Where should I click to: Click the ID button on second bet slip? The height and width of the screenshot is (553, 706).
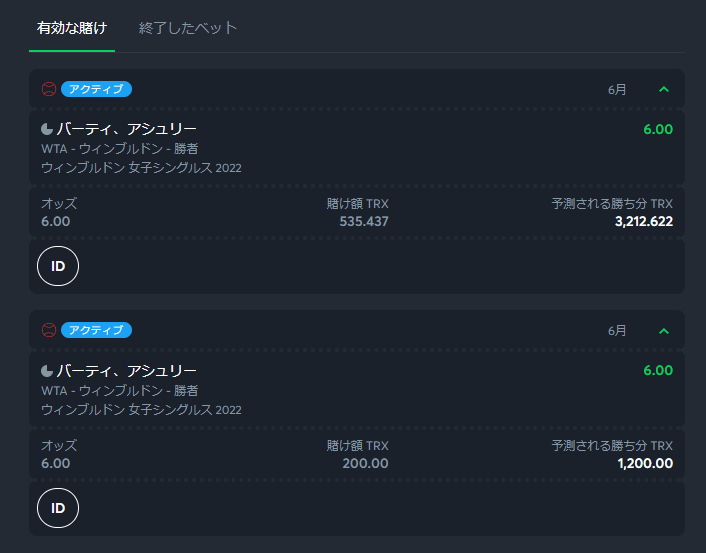(58, 508)
